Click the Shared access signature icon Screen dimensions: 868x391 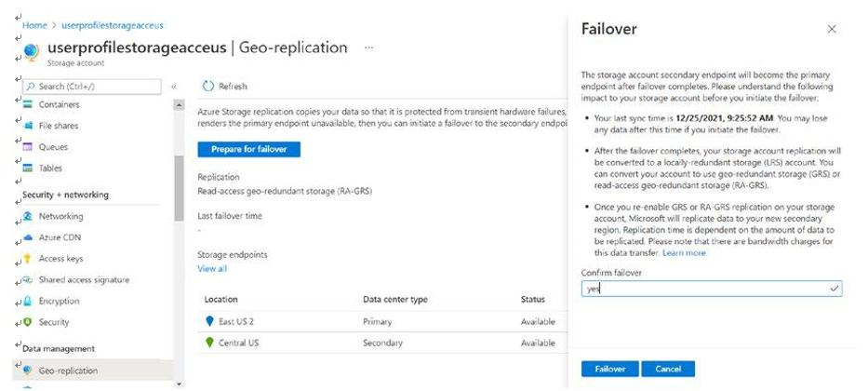point(28,279)
